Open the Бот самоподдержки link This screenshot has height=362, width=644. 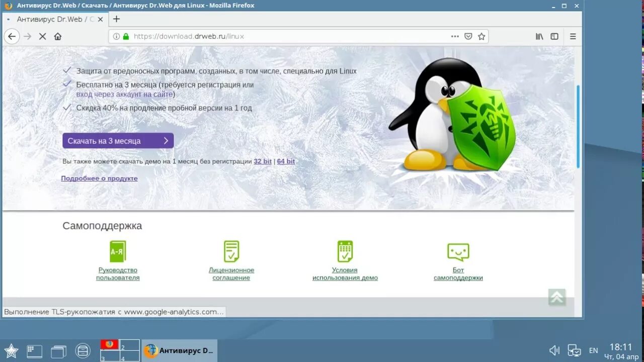[x=458, y=274]
